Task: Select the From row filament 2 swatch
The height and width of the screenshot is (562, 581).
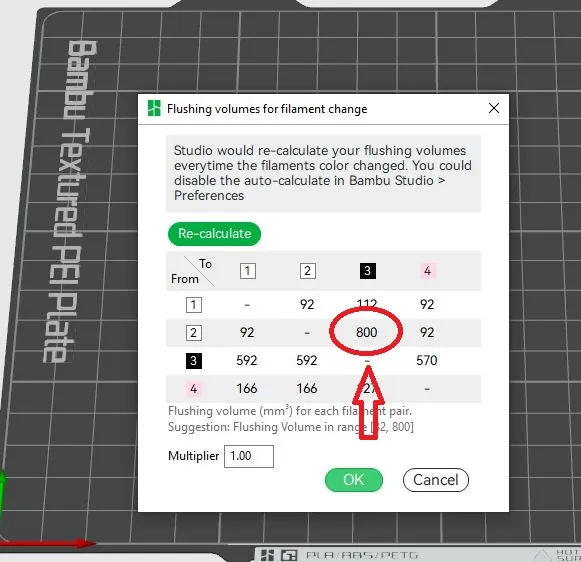Action: [x=193, y=333]
